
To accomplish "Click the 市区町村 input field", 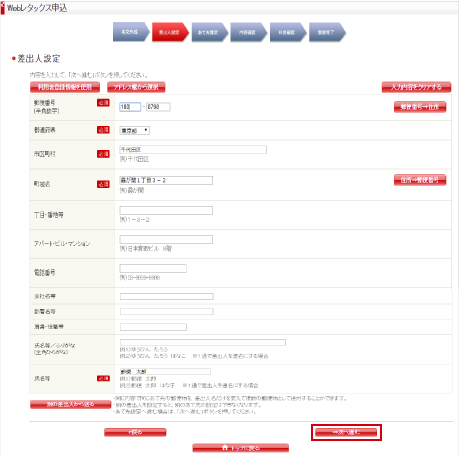I will [x=193, y=150].
